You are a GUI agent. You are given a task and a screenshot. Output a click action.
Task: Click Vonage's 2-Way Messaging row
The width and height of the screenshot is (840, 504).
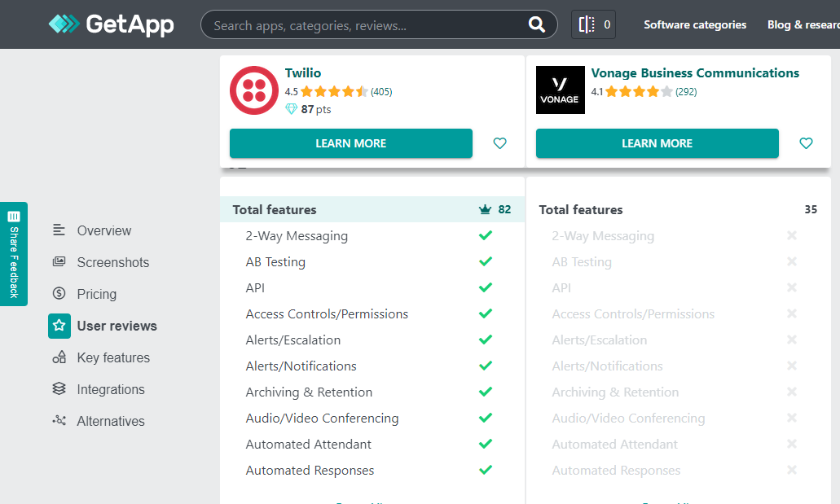(679, 235)
